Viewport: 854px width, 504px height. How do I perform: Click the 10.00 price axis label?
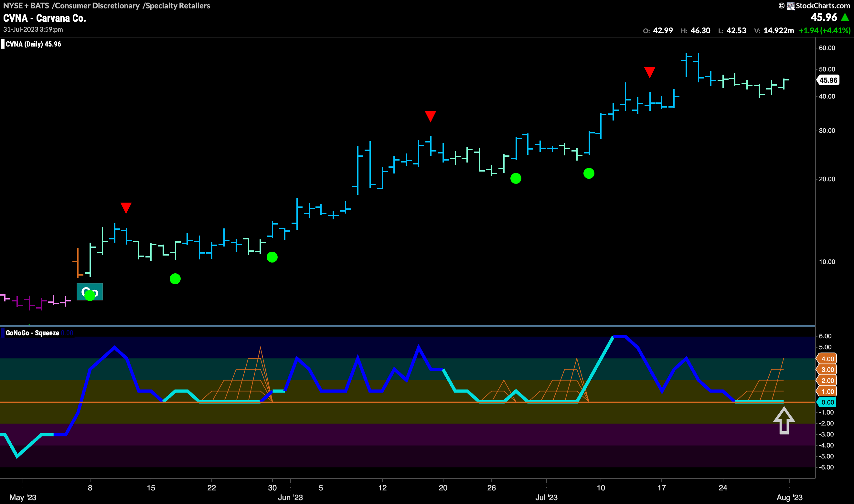tap(827, 261)
